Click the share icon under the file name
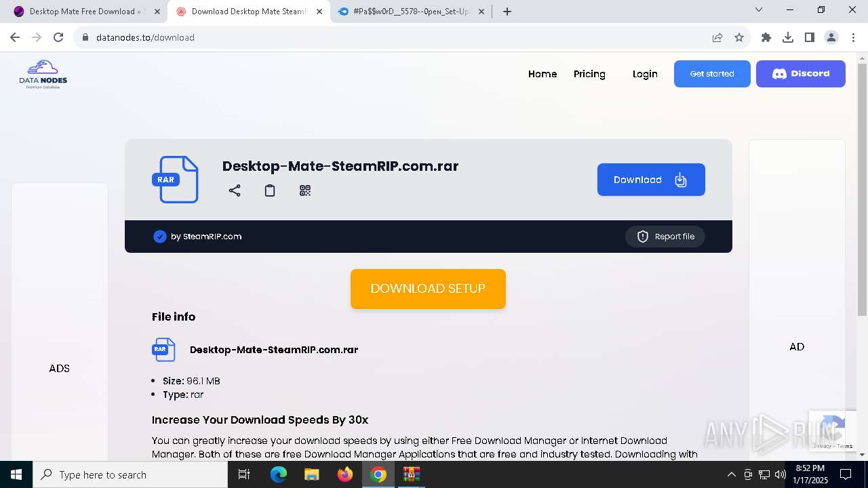 point(235,190)
